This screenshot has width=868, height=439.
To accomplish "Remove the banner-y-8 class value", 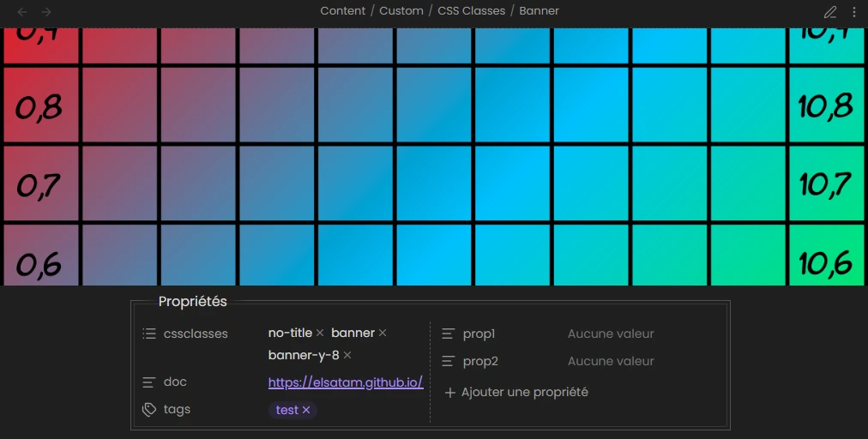I will pyautogui.click(x=347, y=355).
